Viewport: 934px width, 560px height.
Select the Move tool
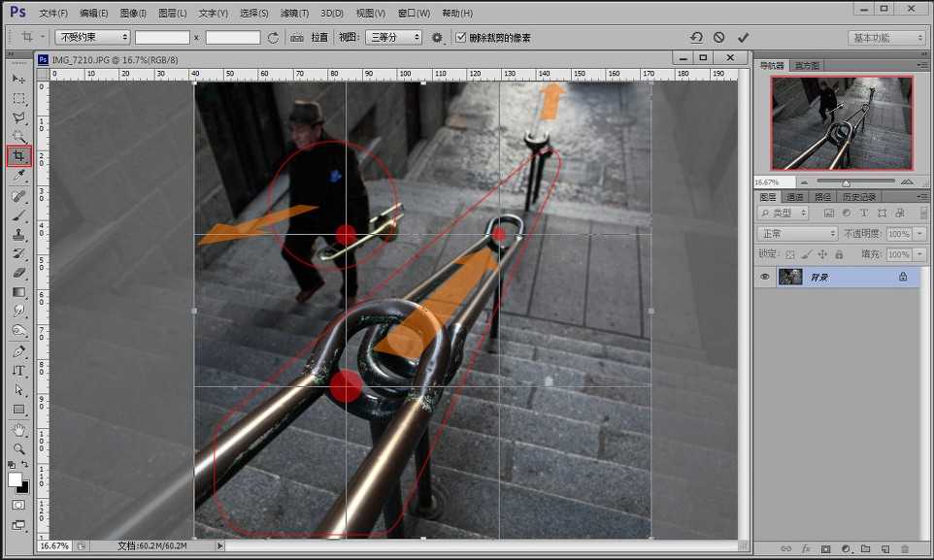point(18,79)
